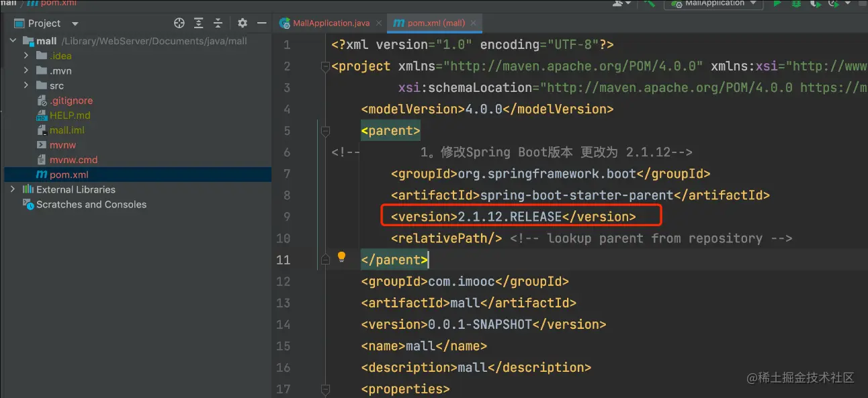The image size is (868, 398).
Task: Open the MallApplication run configuration dropdown
Action: pyautogui.click(x=713, y=3)
